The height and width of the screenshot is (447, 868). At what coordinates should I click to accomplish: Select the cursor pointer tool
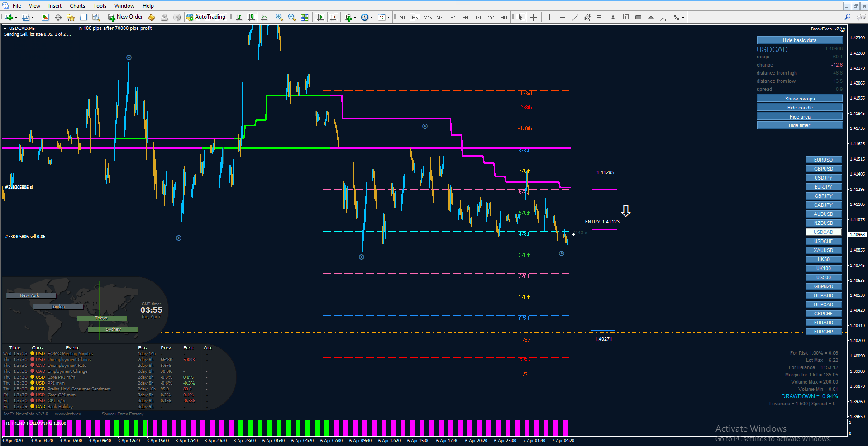click(x=520, y=17)
